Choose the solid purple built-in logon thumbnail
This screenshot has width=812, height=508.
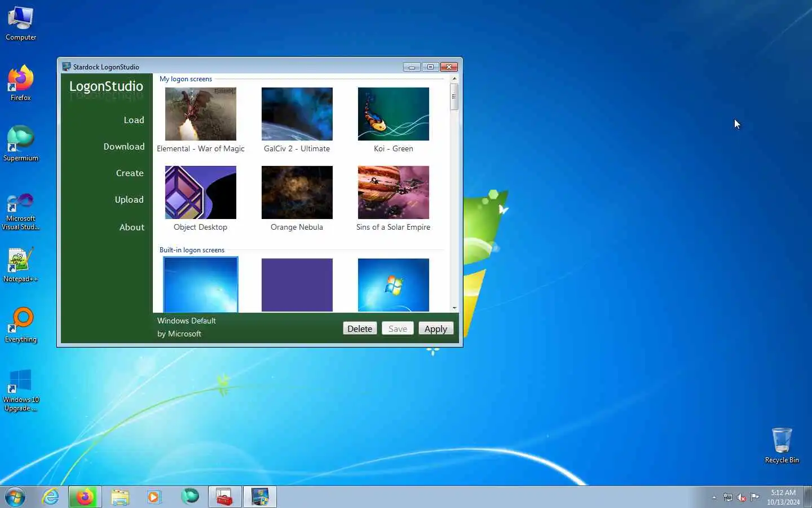click(297, 284)
